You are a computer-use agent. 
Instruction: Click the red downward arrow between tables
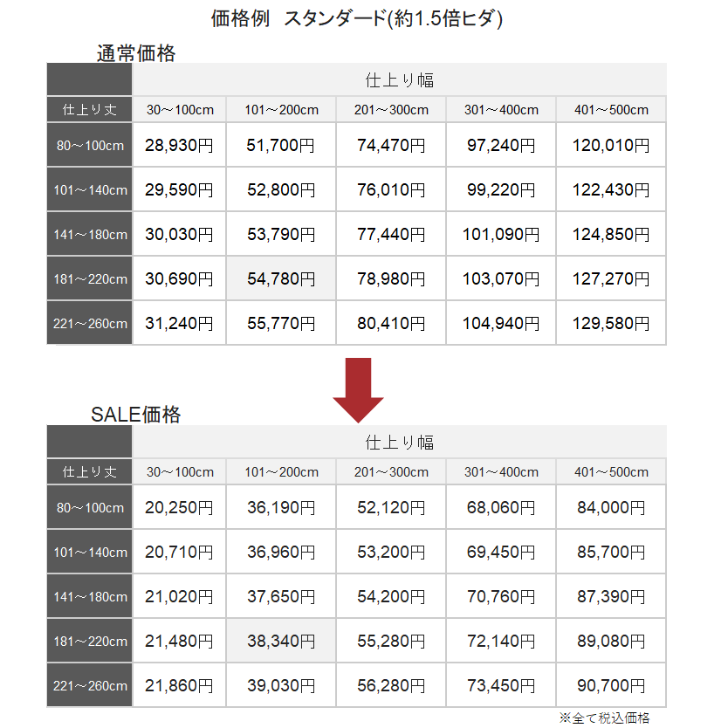point(358,389)
